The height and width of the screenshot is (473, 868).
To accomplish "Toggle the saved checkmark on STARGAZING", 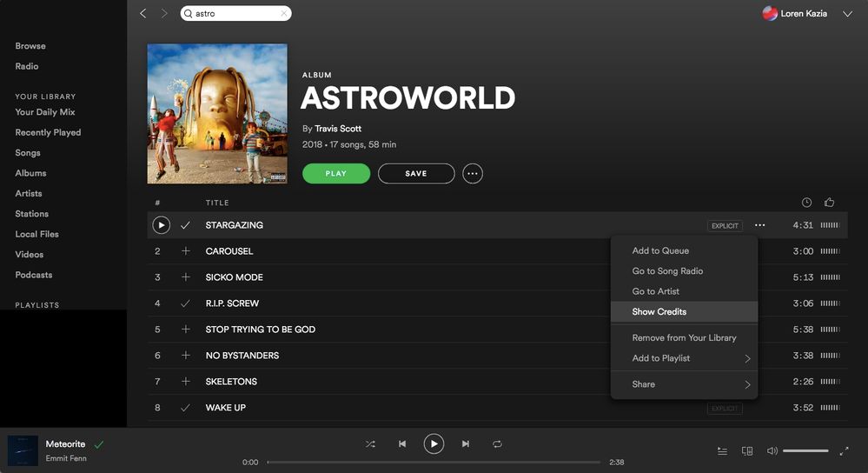I will tap(185, 225).
